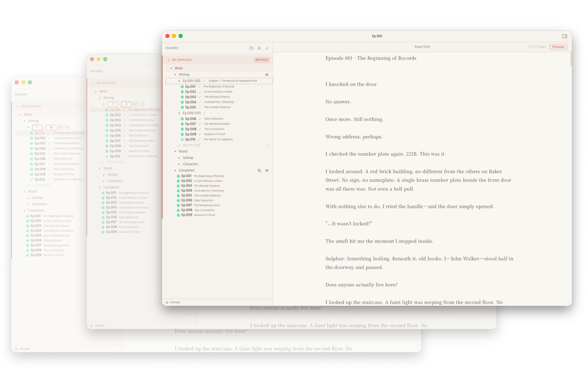588x368 pixels.
Task: Click pencil icon beside Ep.006-010 group
Action: pos(204,113)
